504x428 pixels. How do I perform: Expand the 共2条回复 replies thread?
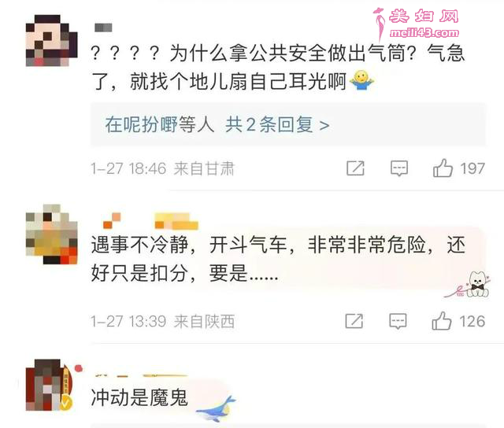[287, 124]
